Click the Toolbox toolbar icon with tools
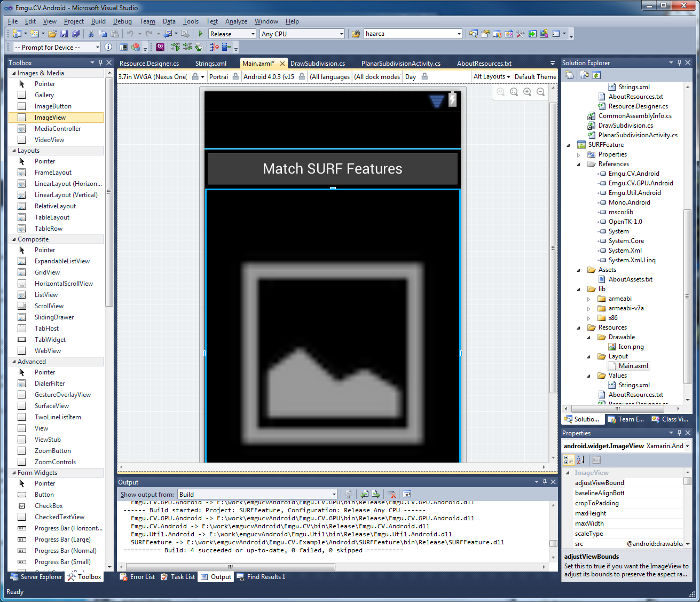Image resolution: width=700 pixels, height=602 pixels. (x=521, y=34)
